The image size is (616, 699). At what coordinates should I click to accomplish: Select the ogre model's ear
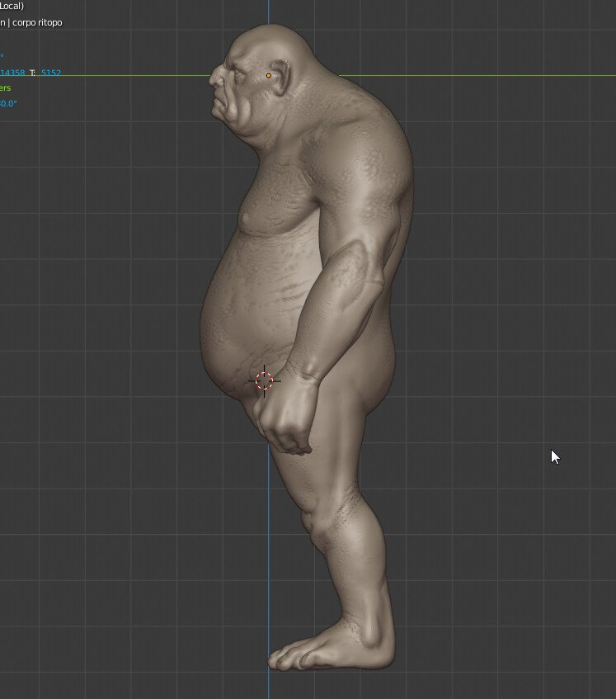coord(280,77)
